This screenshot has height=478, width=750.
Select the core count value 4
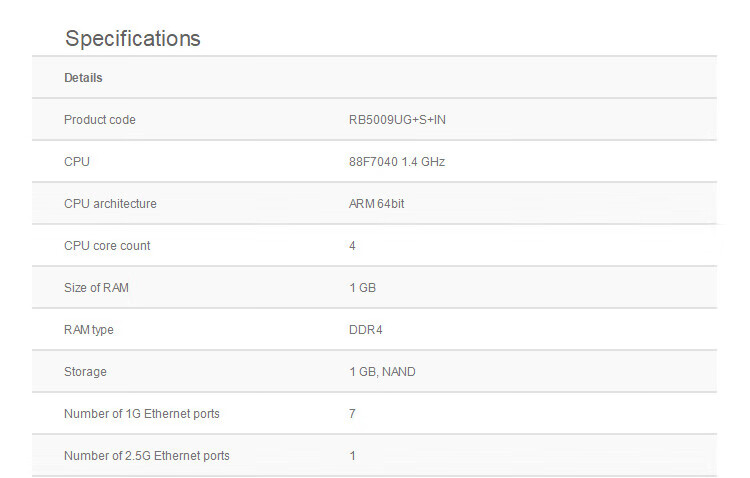[x=353, y=246]
